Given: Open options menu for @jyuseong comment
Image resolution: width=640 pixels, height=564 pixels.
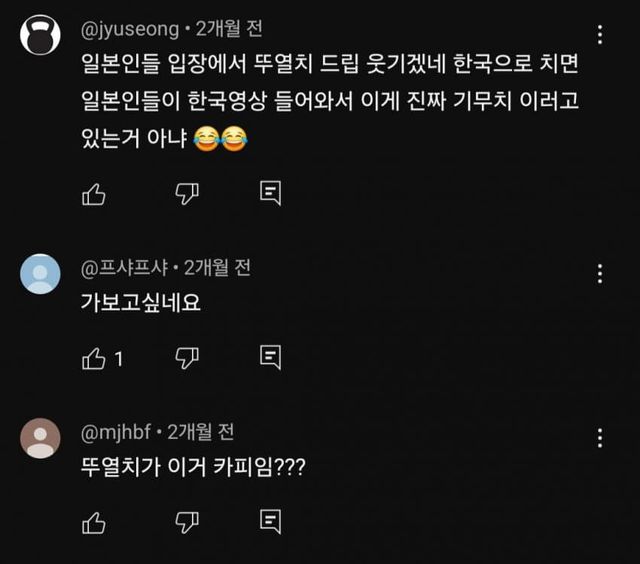Looking at the screenshot, I should 599,34.
